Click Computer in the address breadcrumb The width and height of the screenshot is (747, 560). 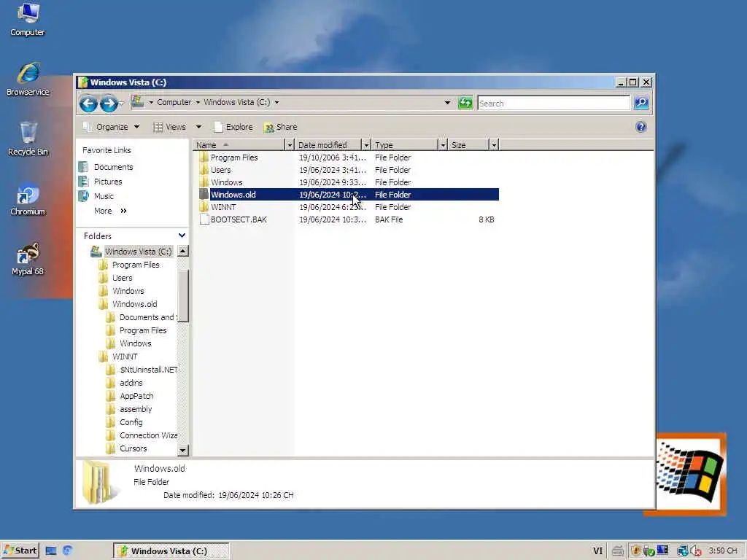click(174, 102)
